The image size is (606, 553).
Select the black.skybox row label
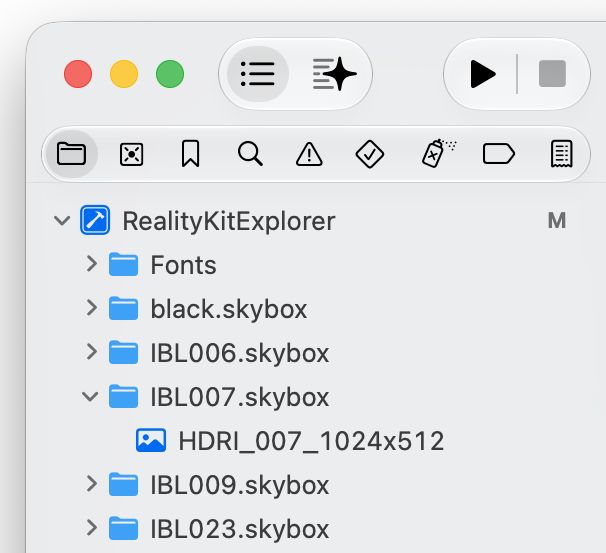click(x=229, y=310)
